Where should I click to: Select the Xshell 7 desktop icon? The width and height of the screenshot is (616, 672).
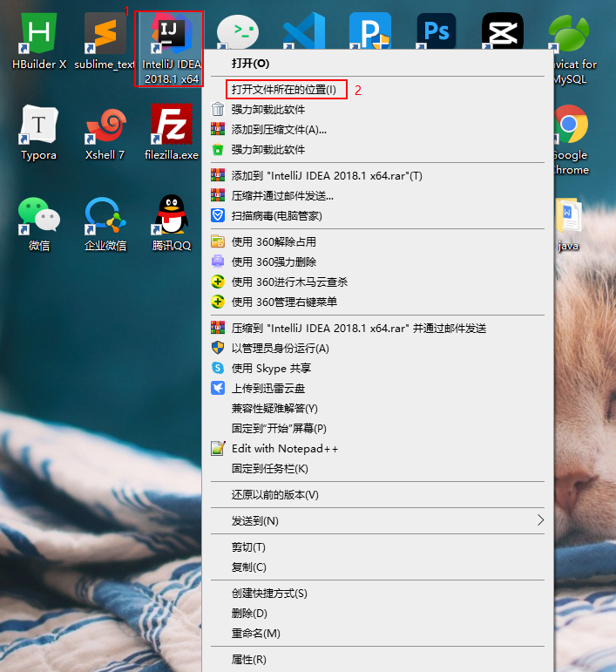105,132
